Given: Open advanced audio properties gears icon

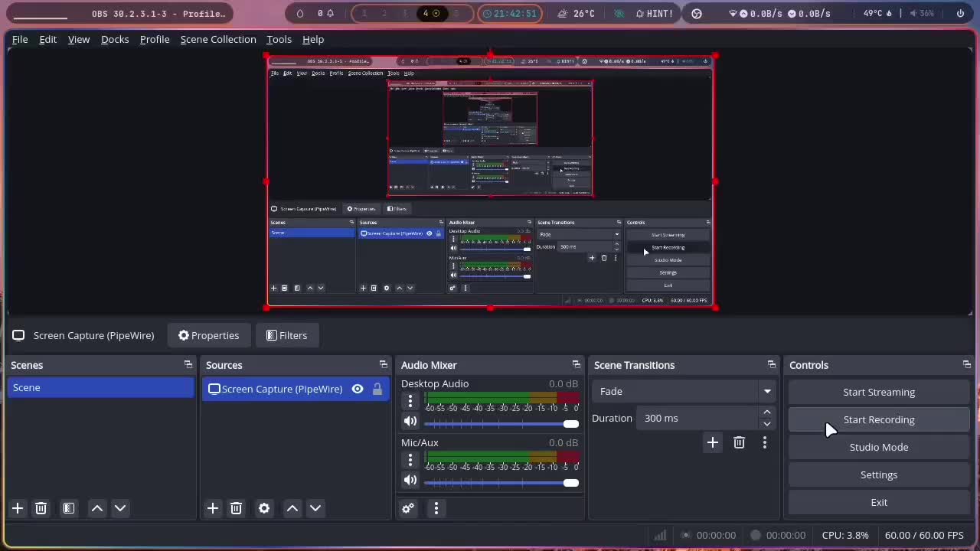Looking at the screenshot, I should click(408, 508).
